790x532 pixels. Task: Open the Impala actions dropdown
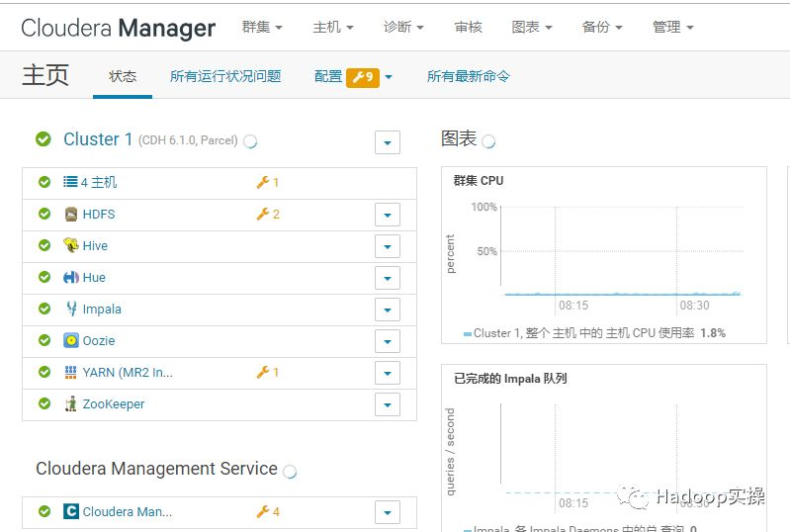[x=388, y=310]
